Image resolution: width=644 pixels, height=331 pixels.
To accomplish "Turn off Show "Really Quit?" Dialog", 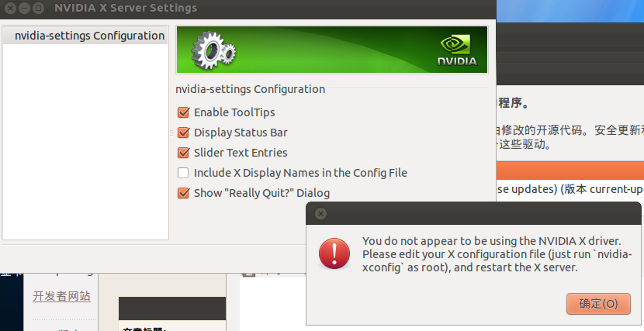I will click(183, 193).
